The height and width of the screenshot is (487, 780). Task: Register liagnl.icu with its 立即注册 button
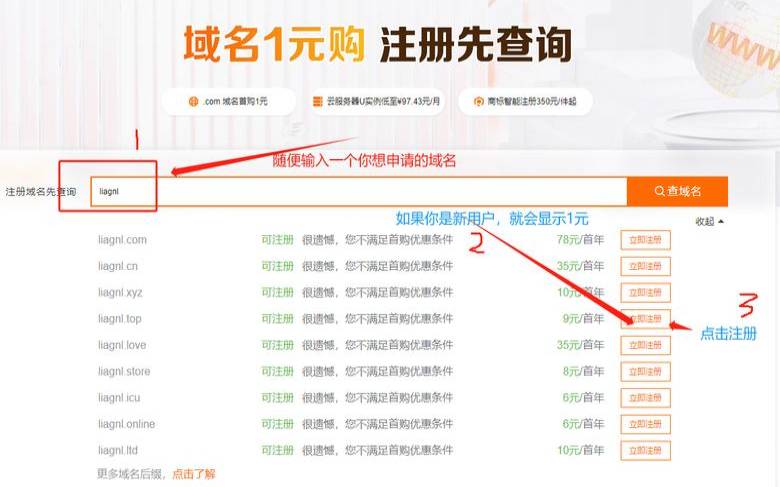pyautogui.click(x=645, y=398)
